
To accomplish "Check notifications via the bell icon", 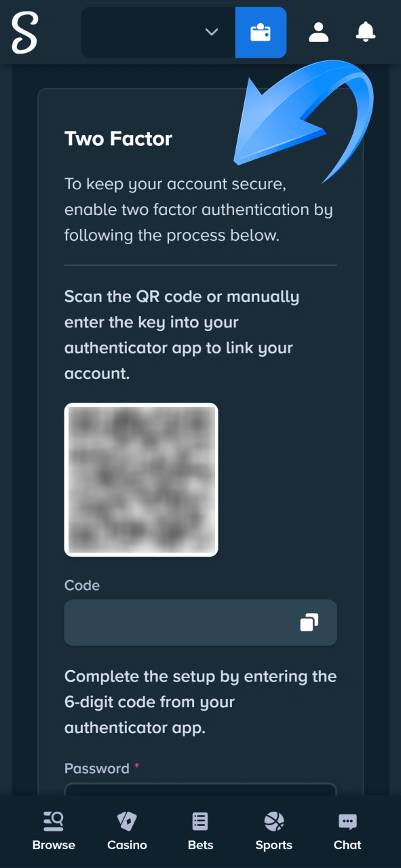I will [x=365, y=32].
